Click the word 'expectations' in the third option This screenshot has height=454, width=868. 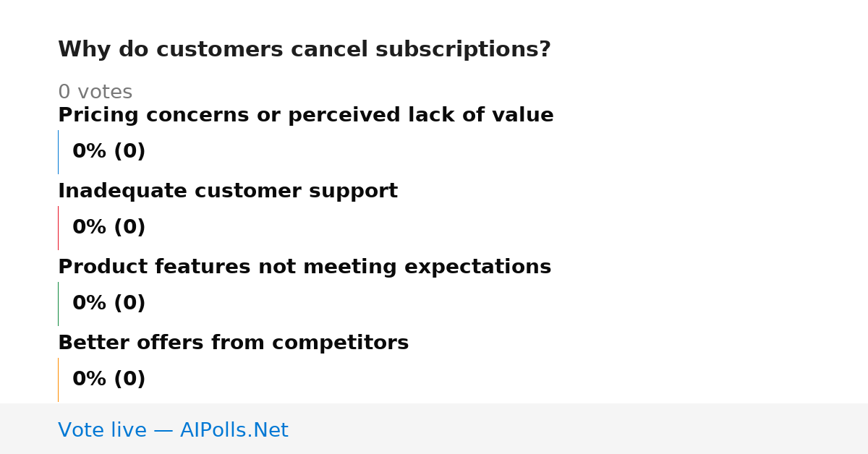coord(477,267)
